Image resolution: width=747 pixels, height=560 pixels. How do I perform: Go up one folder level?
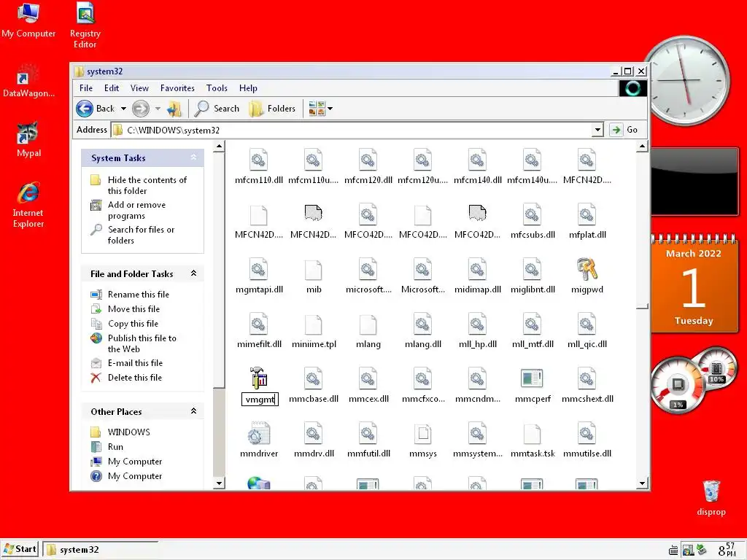(x=174, y=109)
